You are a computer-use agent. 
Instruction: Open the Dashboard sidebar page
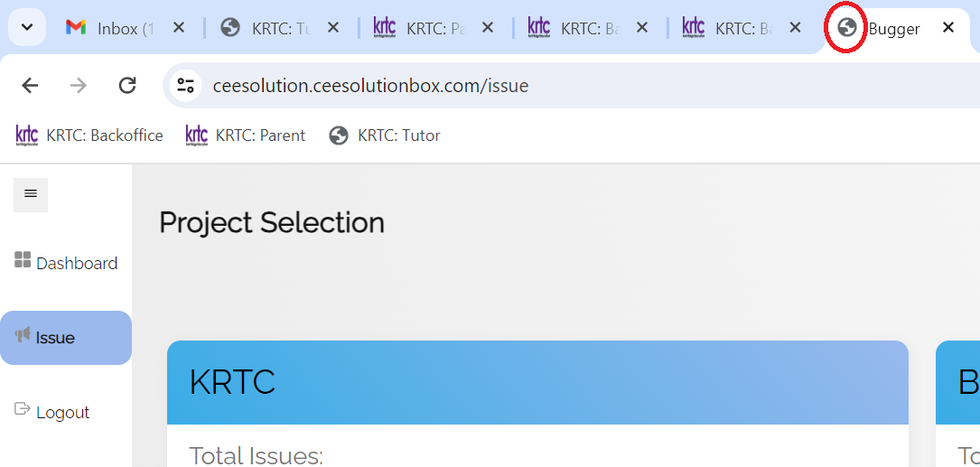pyautogui.click(x=76, y=264)
